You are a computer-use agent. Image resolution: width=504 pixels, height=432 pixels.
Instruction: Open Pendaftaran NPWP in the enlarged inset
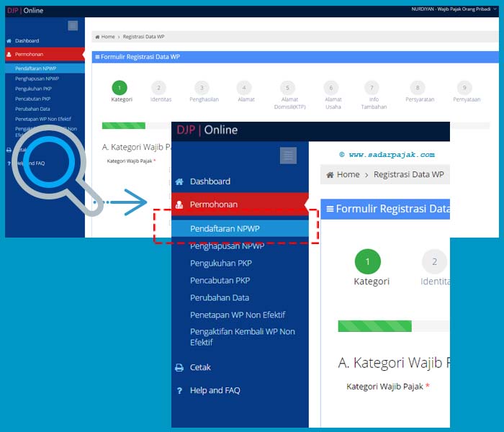(240, 228)
